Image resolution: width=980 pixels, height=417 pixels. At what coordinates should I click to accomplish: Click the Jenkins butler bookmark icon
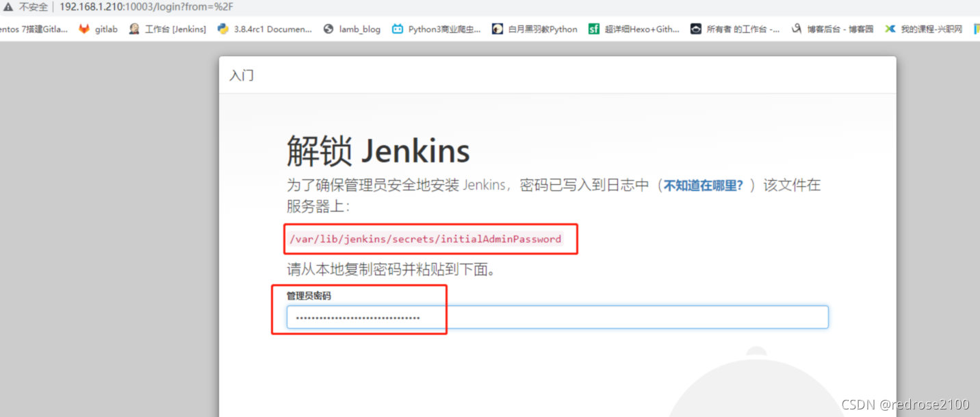point(134,29)
